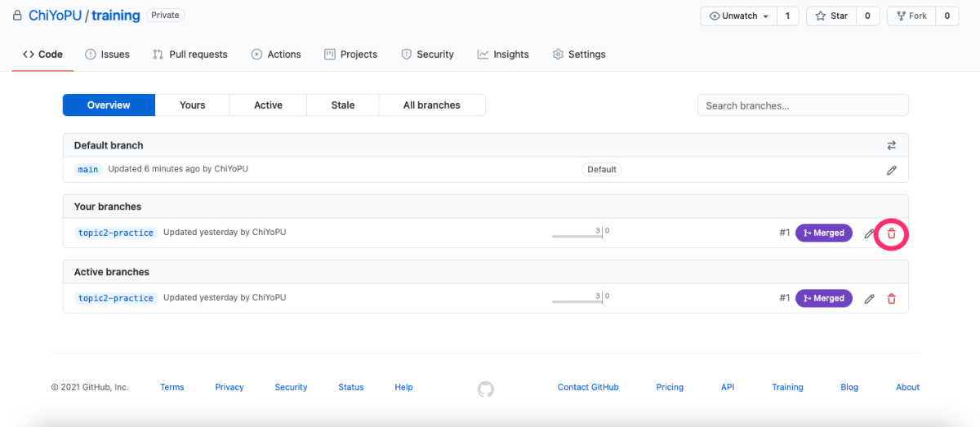
Task: Fork the training repository
Action: (911, 16)
